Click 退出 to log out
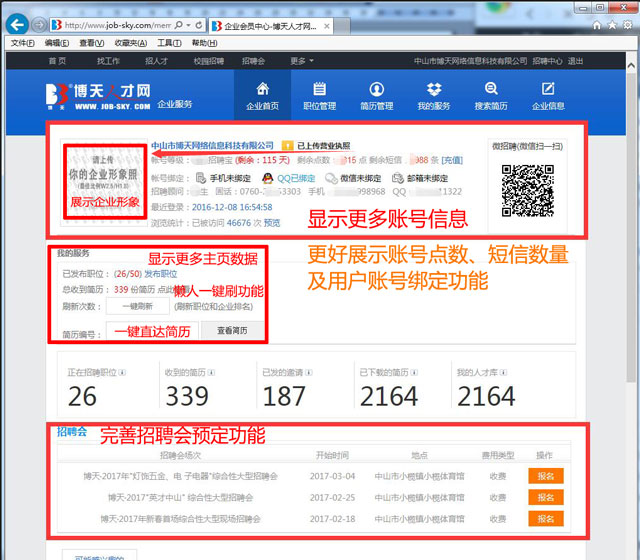Image resolution: width=640 pixels, height=560 pixels. pyautogui.click(x=575, y=61)
